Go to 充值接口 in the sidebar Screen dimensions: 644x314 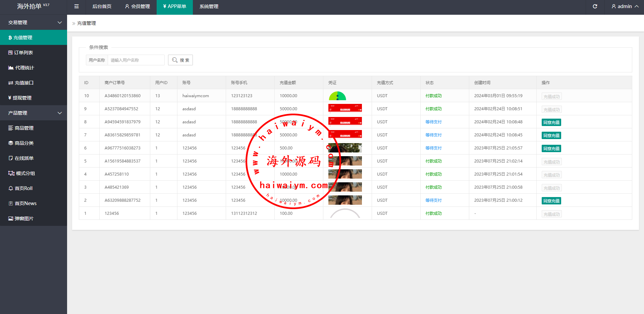pos(24,83)
